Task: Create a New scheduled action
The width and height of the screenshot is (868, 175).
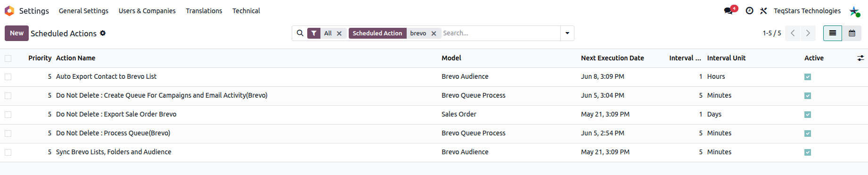Action: point(16,33)
